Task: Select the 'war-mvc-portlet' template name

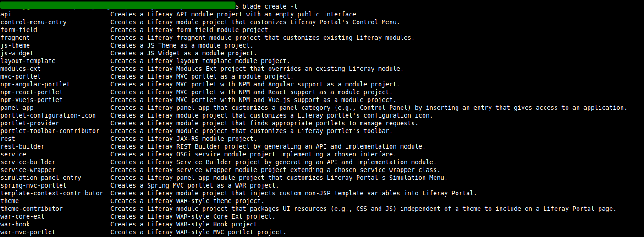Action: pos(28,232)
